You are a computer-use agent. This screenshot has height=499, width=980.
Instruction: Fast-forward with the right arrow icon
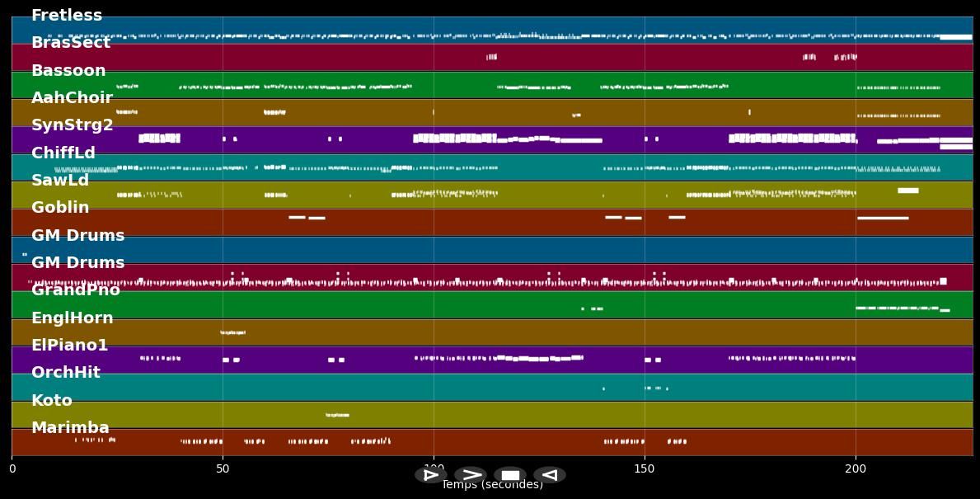pos(470,475)
